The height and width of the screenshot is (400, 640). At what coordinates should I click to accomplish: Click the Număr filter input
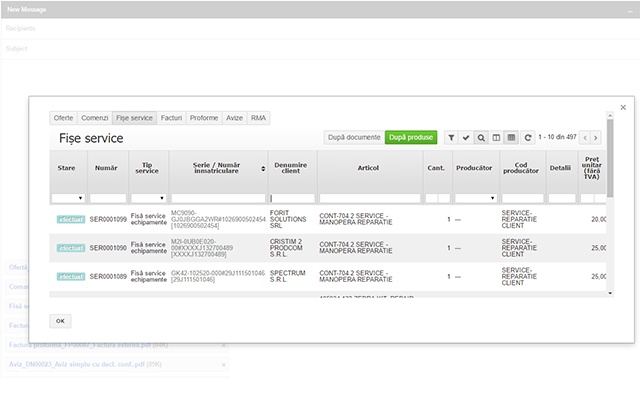(108, 198)
